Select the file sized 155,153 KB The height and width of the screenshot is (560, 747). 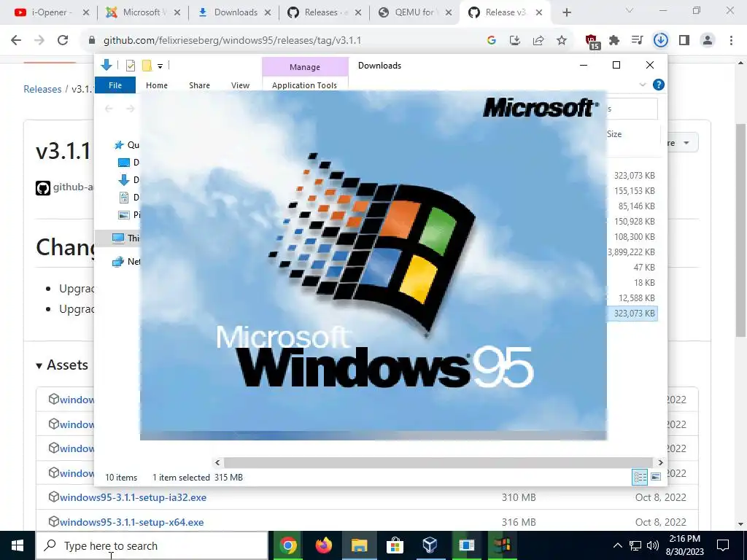click(634, 191)
